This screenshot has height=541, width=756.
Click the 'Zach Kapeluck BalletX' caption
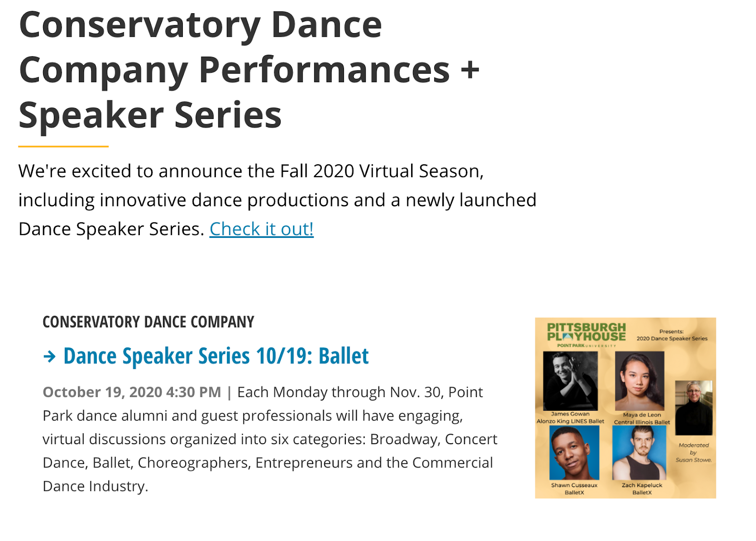pyautogui.click(x=642, y=489)
